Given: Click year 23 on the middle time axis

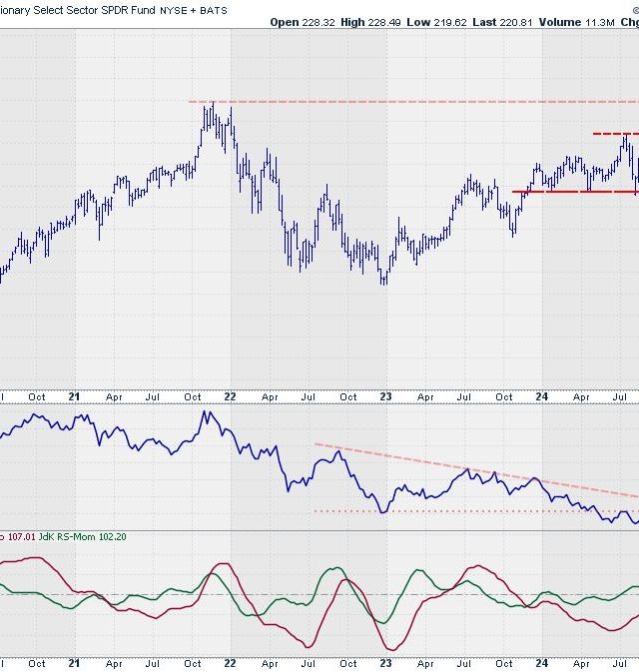Looking at the screenshot, I should tap(385, 396).
